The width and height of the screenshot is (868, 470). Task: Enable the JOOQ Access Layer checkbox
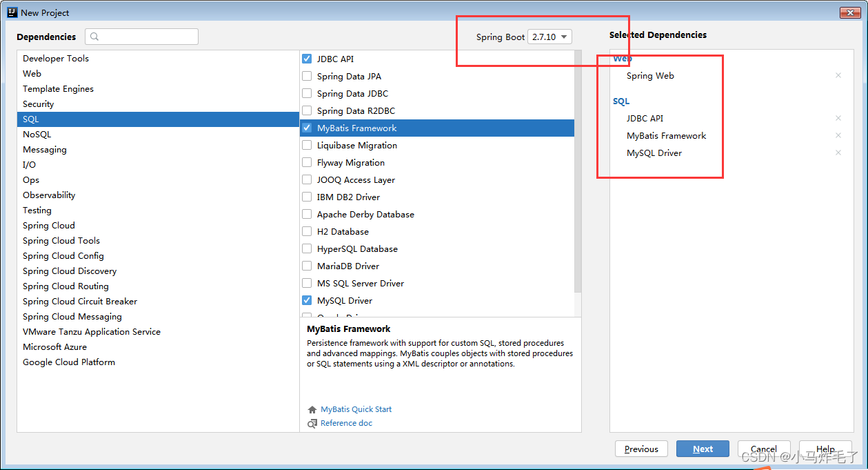coord(307,179)
